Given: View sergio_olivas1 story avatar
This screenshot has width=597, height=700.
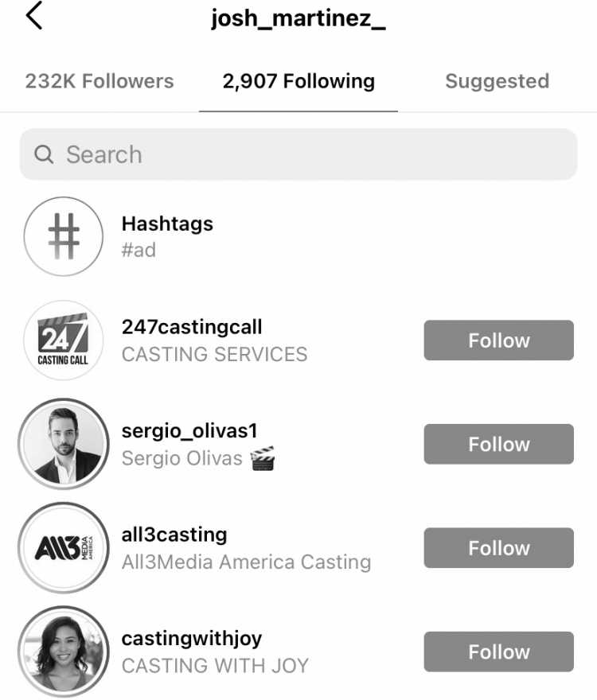Looking at the screenshot, I should [x=64, y=444].
